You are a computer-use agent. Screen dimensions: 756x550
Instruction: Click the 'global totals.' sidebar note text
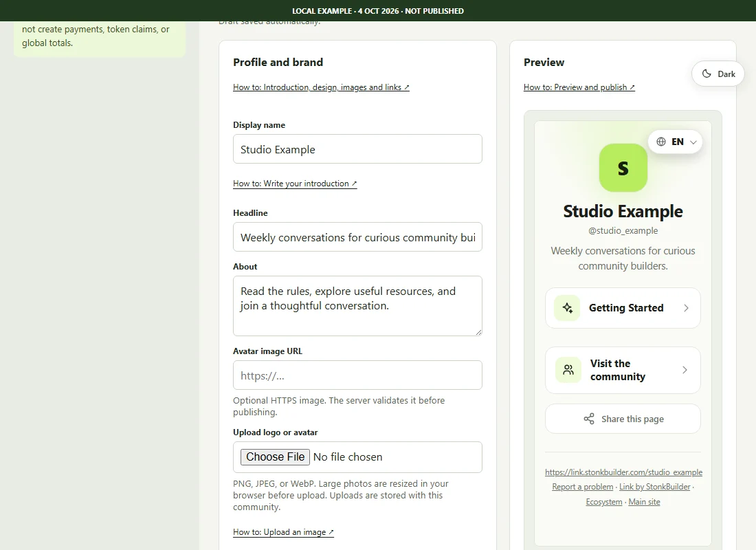coord(47,43)
